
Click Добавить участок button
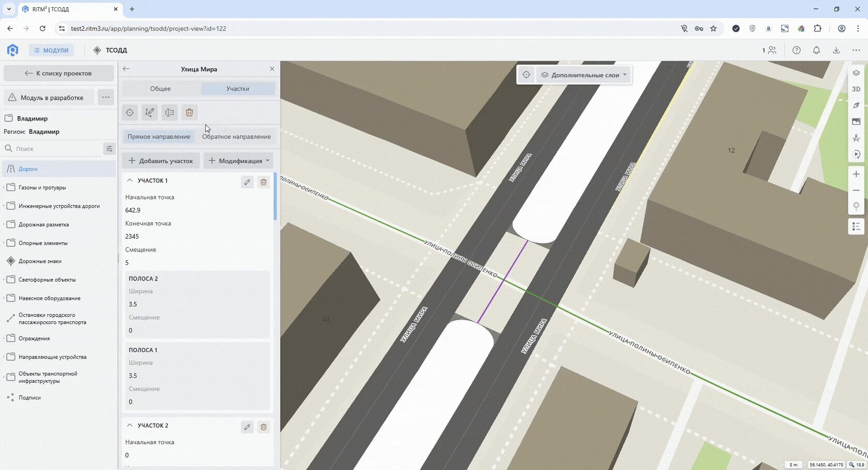(x=161, y=161)
